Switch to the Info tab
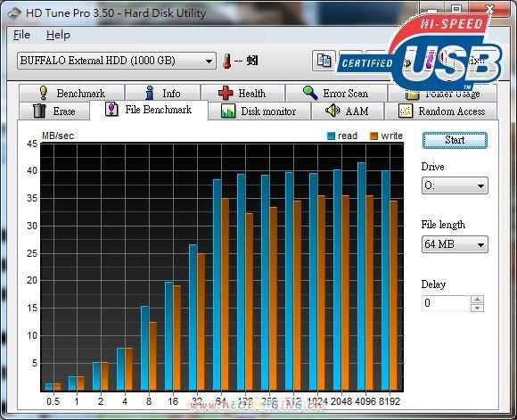 [x=162, y=94]
